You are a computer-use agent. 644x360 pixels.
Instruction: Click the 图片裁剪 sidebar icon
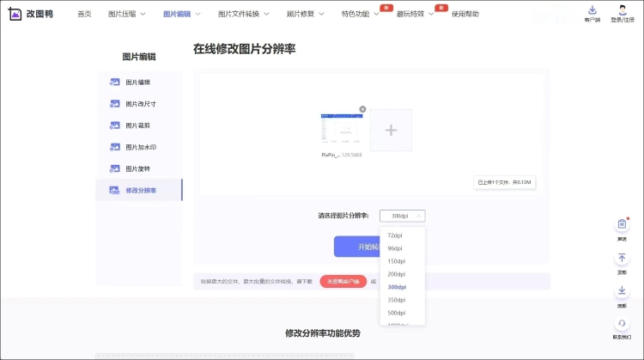click(114, 125)
